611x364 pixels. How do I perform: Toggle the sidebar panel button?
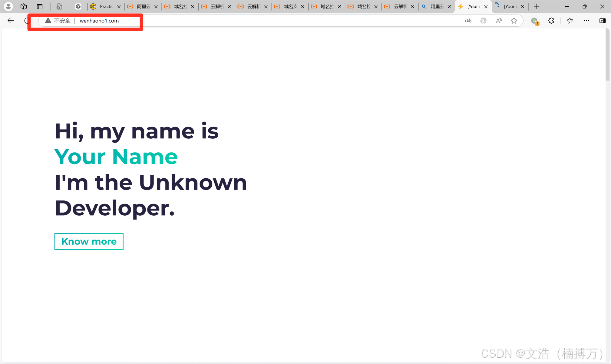(x=602, y=21)
